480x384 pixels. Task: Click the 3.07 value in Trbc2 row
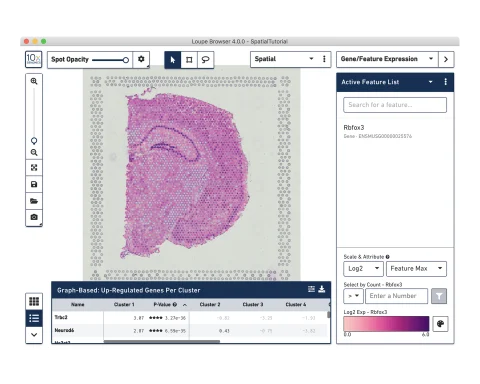click(x=139, y=318)
